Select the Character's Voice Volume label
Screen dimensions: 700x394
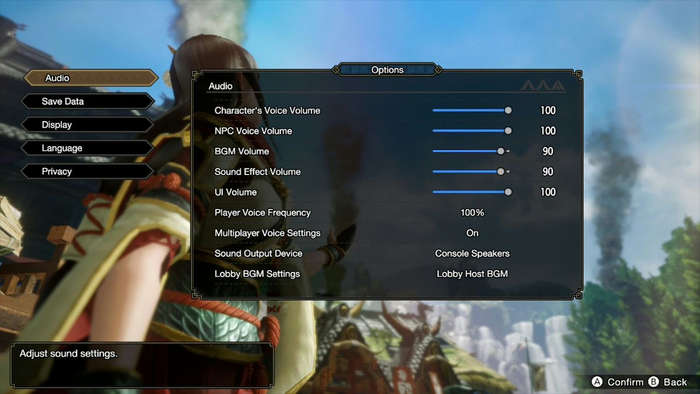(267, 110)
